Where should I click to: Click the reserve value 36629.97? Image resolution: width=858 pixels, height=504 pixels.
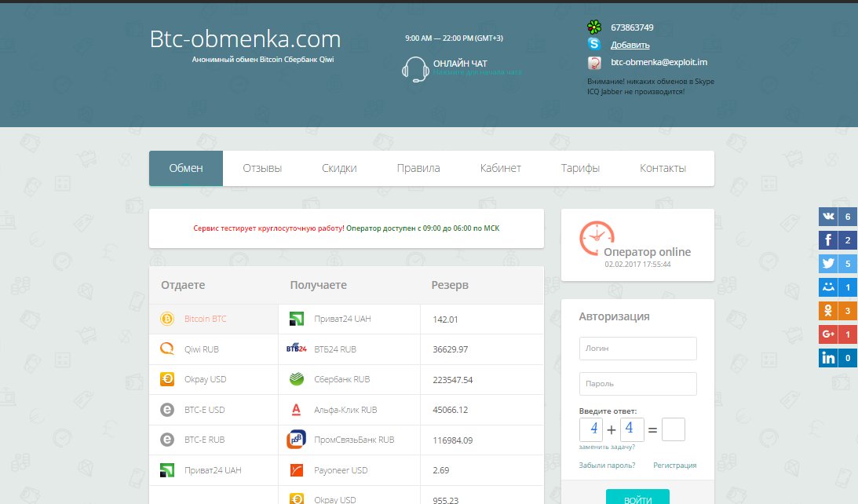point(451,349)
